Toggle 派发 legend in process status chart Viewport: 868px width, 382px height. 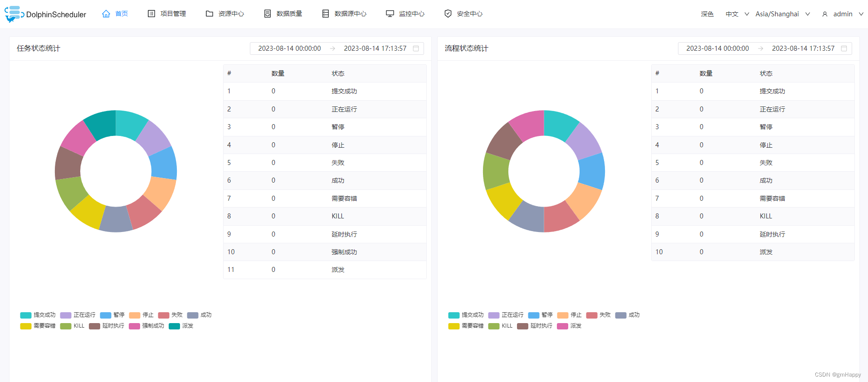coord(569,326)
